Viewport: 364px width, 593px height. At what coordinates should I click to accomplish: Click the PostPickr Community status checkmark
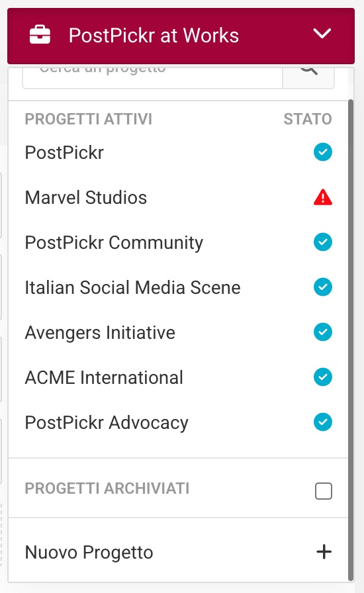coord(323,242)
